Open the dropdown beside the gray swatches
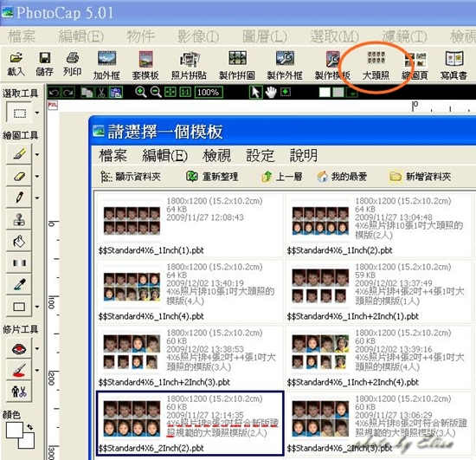Image resolution: width=476 pixels, height=460 pixels. [352, 93]
